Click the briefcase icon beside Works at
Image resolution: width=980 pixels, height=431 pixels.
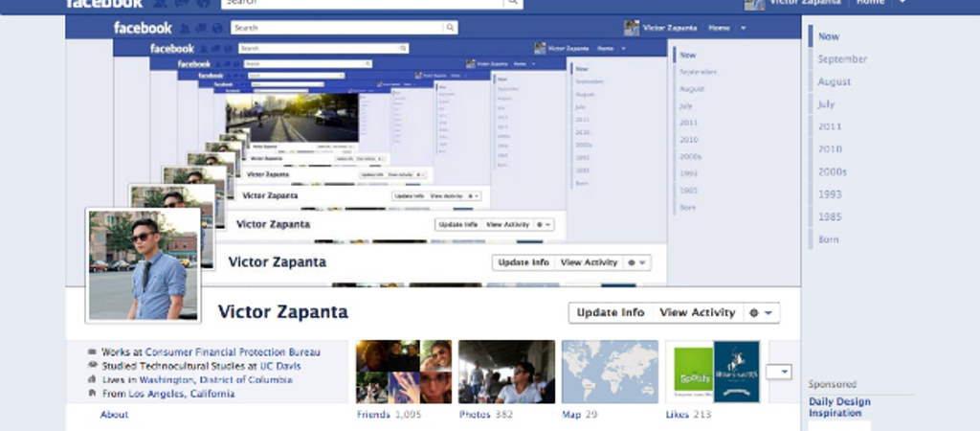[x=93, y=352]
